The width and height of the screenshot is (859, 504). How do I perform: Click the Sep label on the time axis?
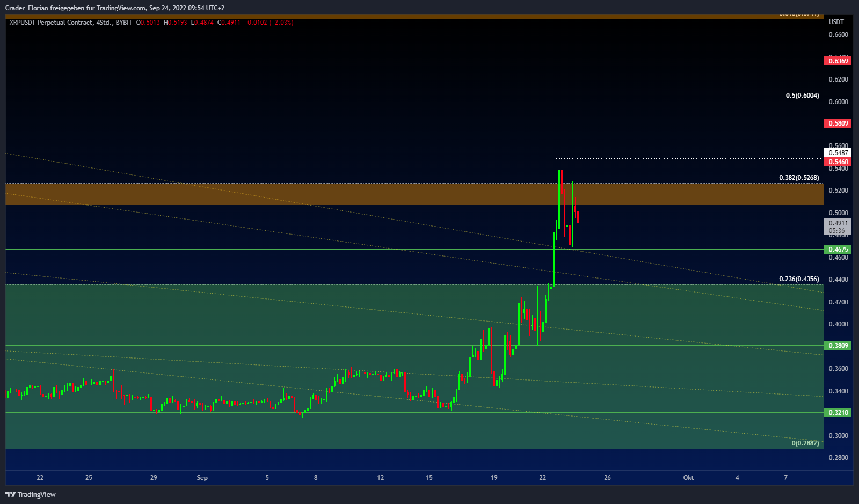[202, 478]
